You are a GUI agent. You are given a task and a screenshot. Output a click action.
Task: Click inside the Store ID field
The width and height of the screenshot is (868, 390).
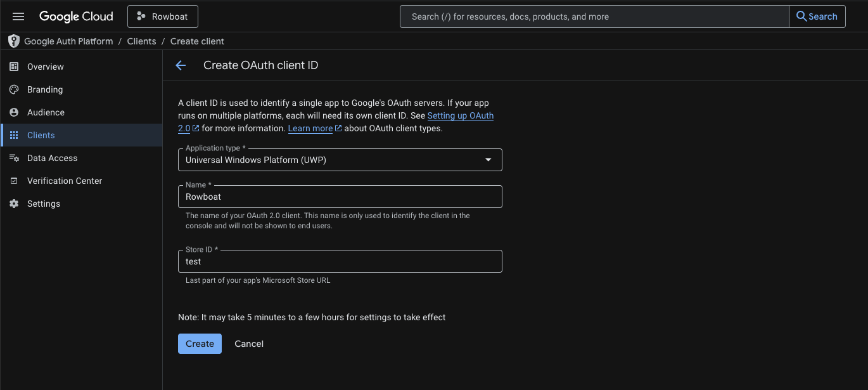(x=340, y=261)
